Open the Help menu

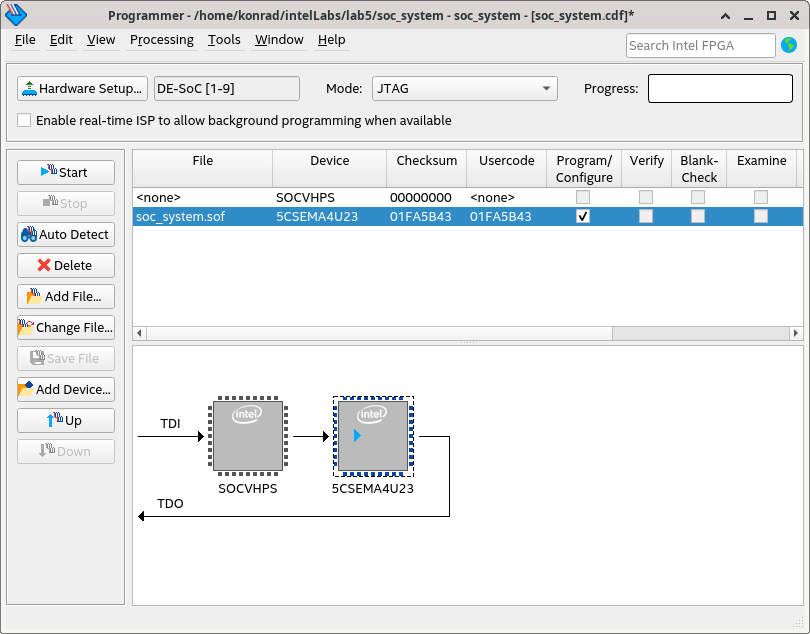coord(331,40)
